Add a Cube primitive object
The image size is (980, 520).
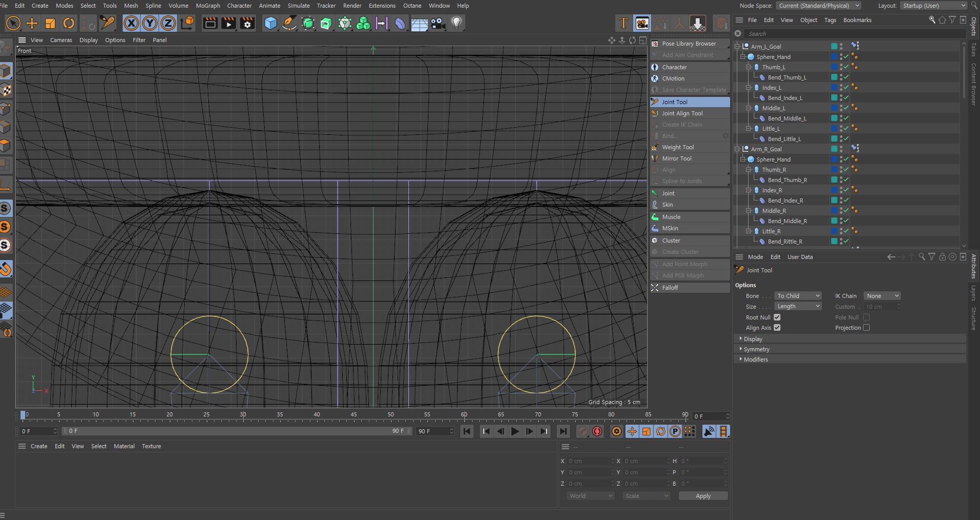270,23
